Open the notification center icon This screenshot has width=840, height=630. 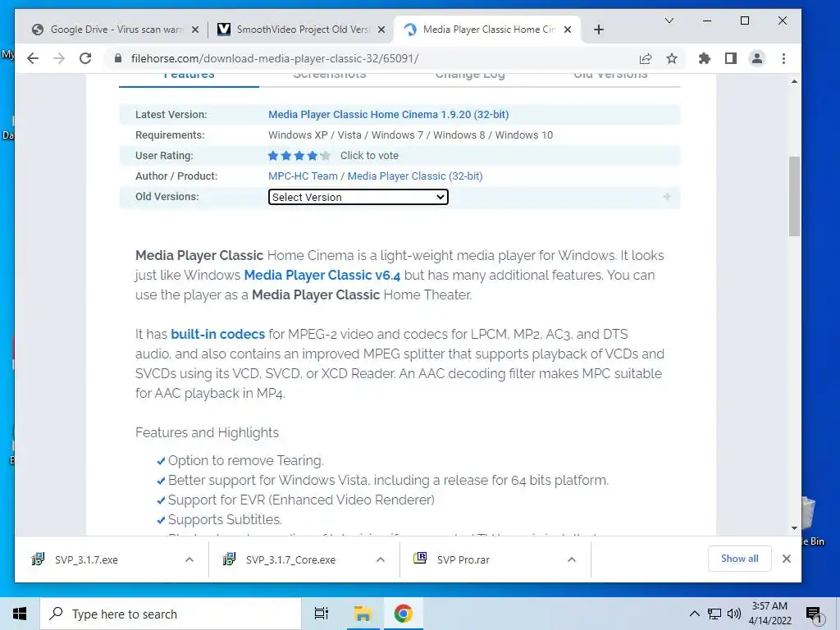click(x=814, y=615)
